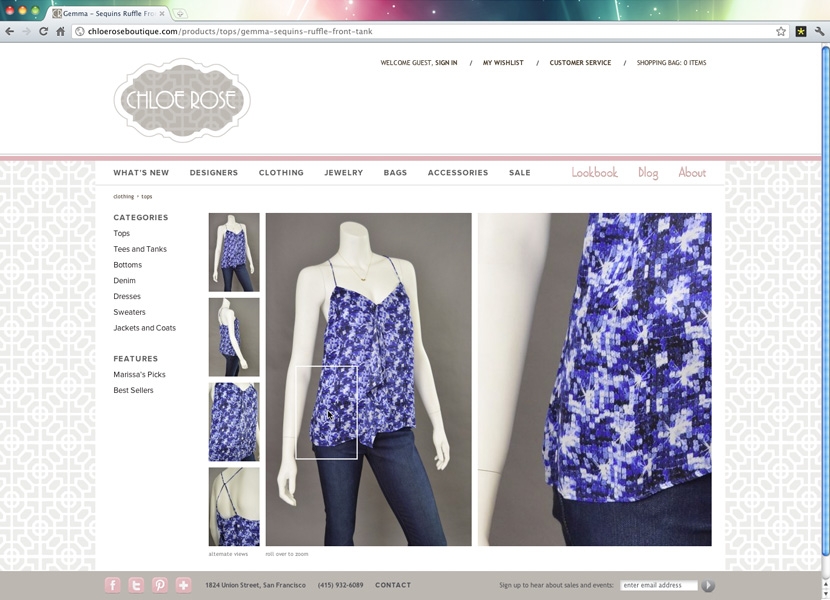Open Marissa's Picks feature

click(139, 374)
